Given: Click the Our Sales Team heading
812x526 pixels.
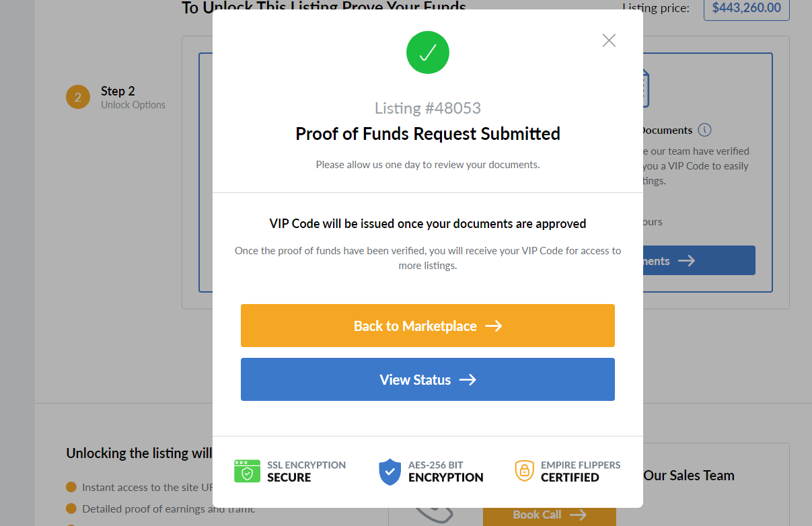Looking at the screenshot, I should (689, 476).
